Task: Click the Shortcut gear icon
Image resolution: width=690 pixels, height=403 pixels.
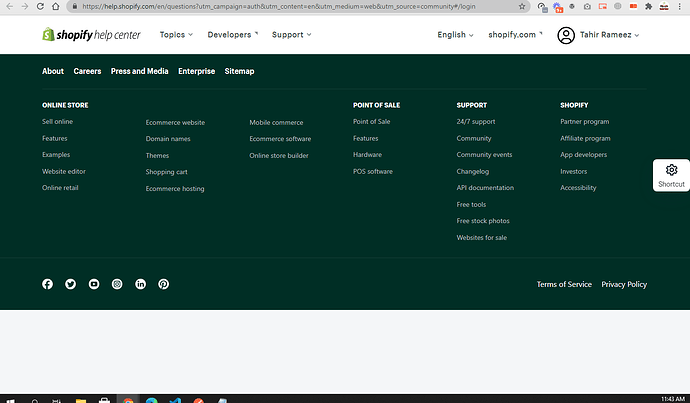Action: click(672, 170)
